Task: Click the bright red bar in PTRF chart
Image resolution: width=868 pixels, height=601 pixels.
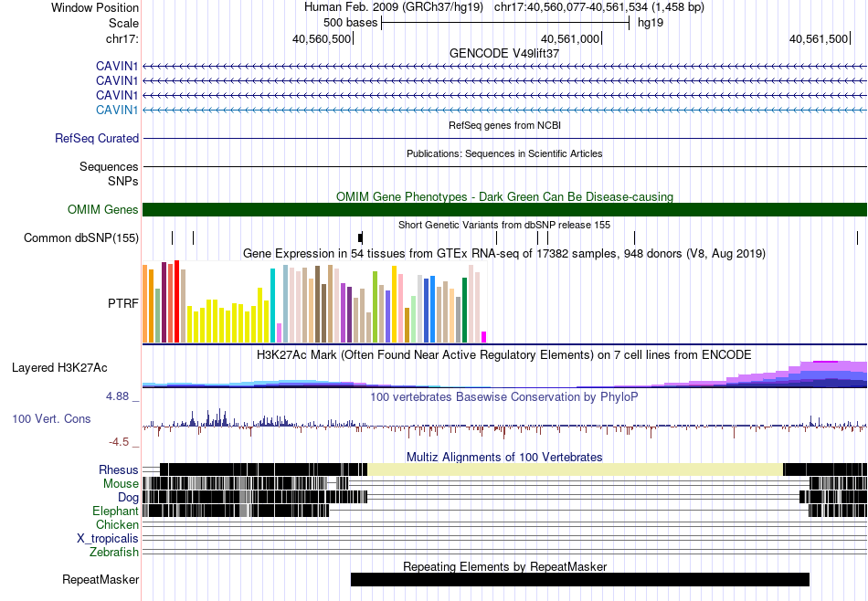Action: [176, 301]
